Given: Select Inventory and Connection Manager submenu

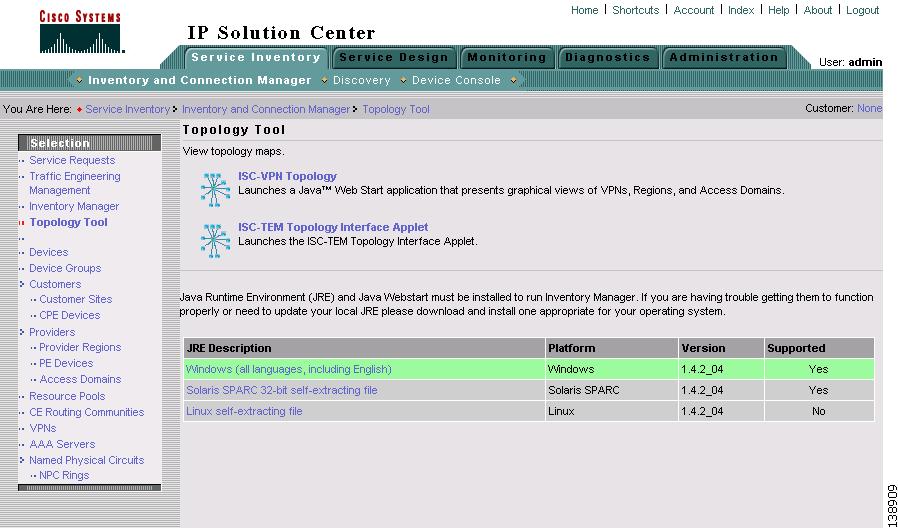Looking at the screenshot, I should point(199,80).
